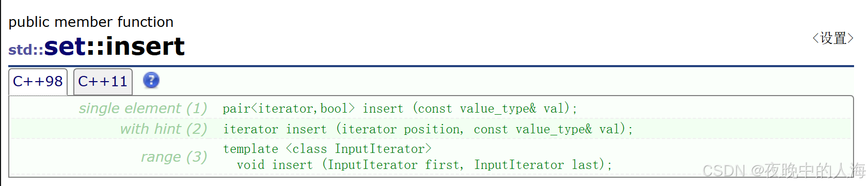
Task: Click the CSDN watermark text
Action: [x=784, y=171]
